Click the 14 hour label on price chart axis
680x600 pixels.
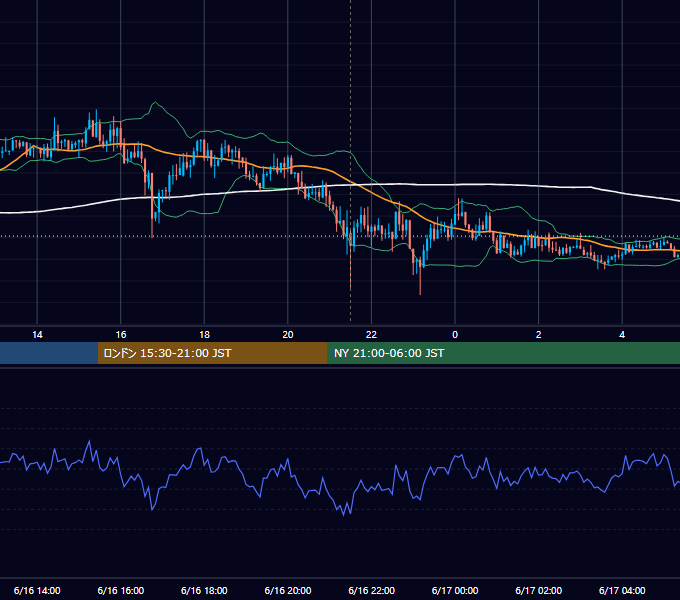click(37, 335)
